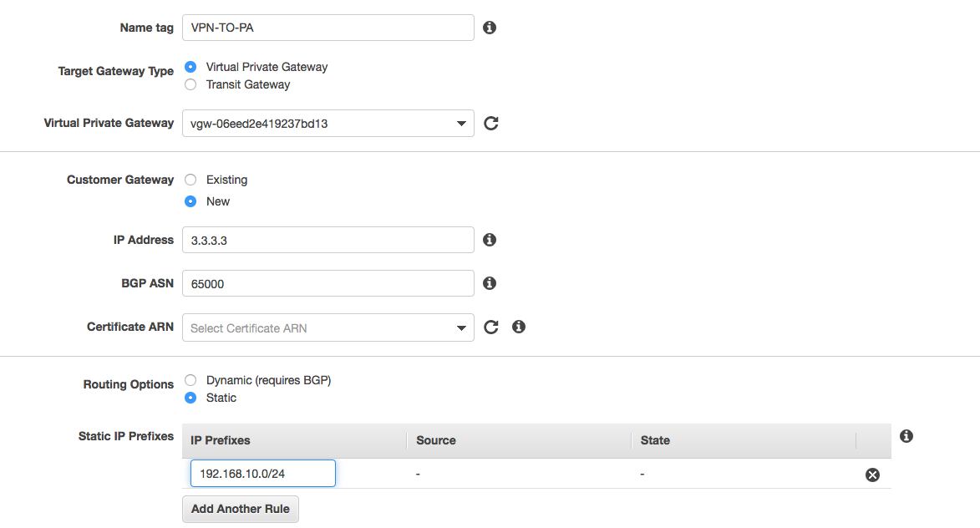This screenshot has height=528, width=980.
Task: Select Dynamic (requires BGP) routing option
Action: click(x=190, y=380)
